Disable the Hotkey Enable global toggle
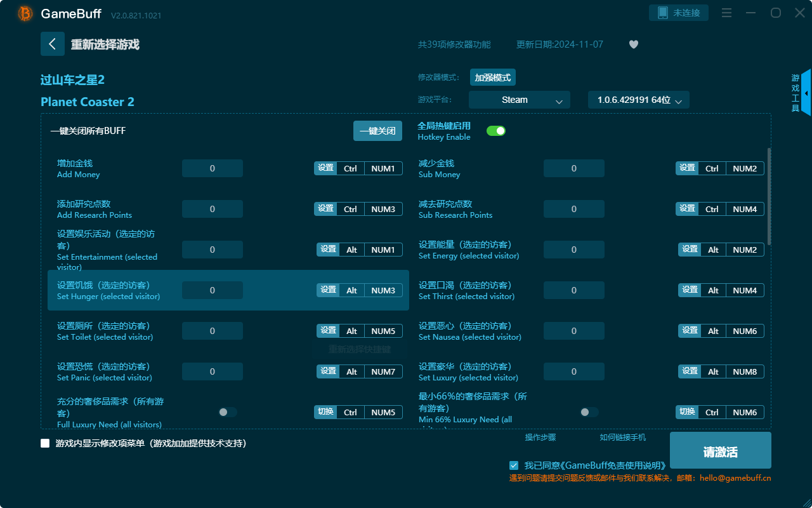812x508 pixels. [x=495, y=130]
